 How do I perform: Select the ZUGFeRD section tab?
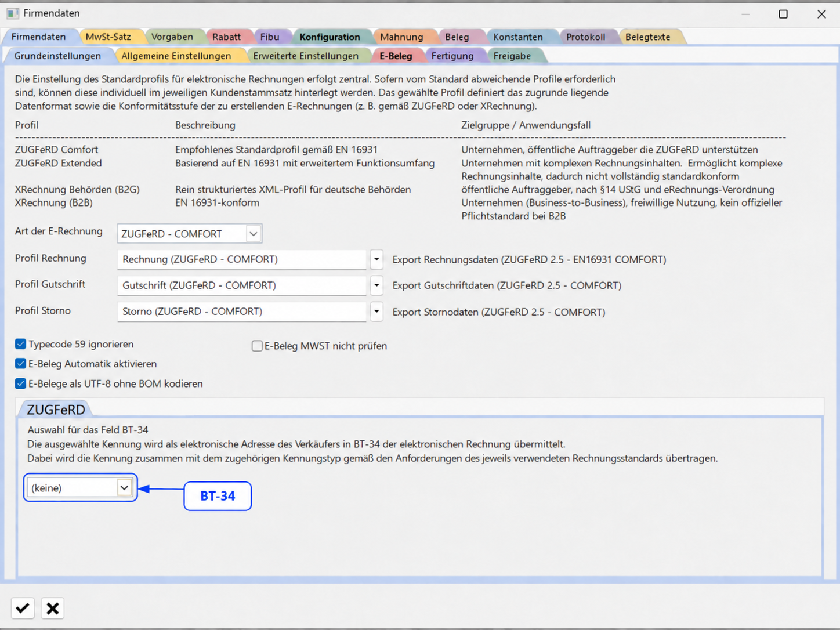coord(56,410)
